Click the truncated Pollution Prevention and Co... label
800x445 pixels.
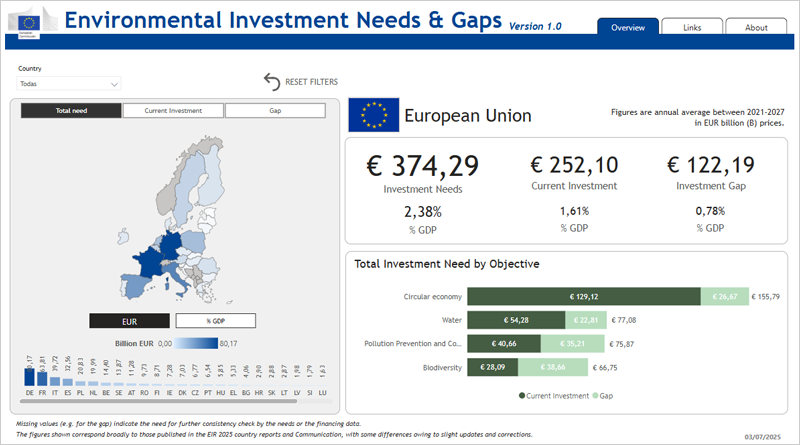(x=412, y=343)
